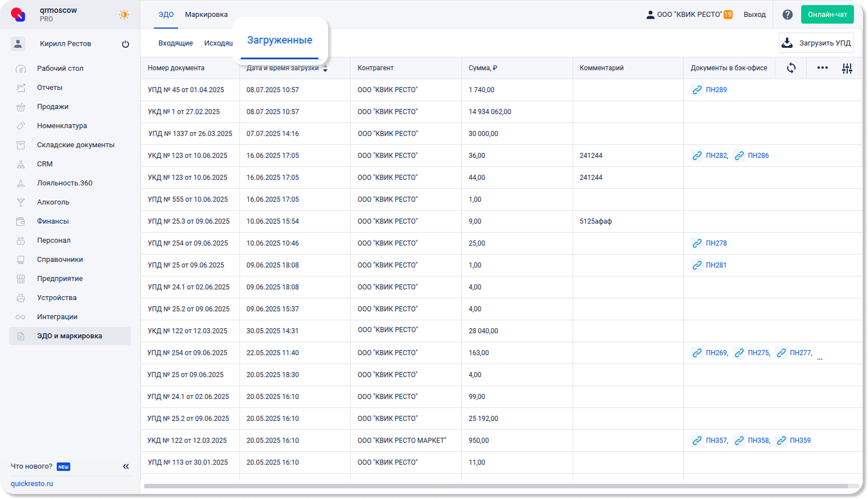Collapse the sidebar with double chevron
Viewport: 868px width, 499px height.
tap(126, 466)
